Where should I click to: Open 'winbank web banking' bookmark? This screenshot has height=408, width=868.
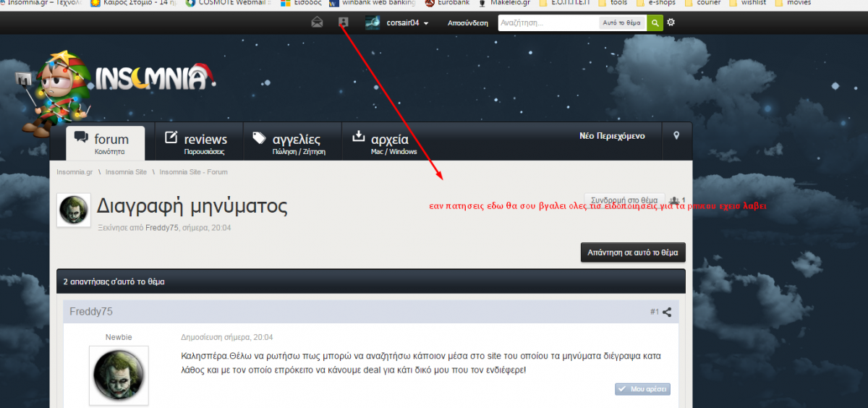pos(373,3)
